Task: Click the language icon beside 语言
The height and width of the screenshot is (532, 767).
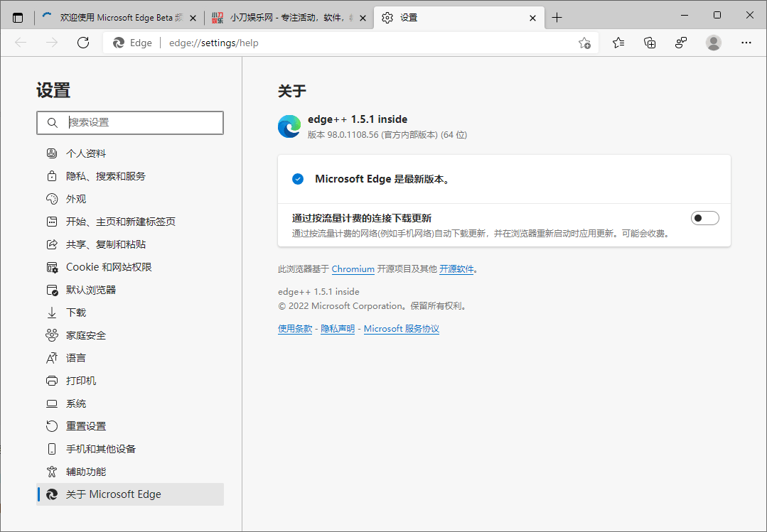Action: tap(52, 358)
